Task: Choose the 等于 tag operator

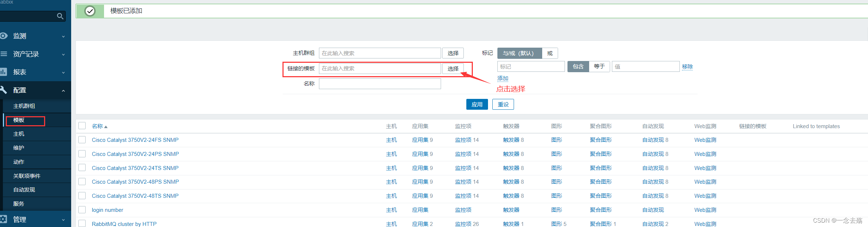Action: 599,66
